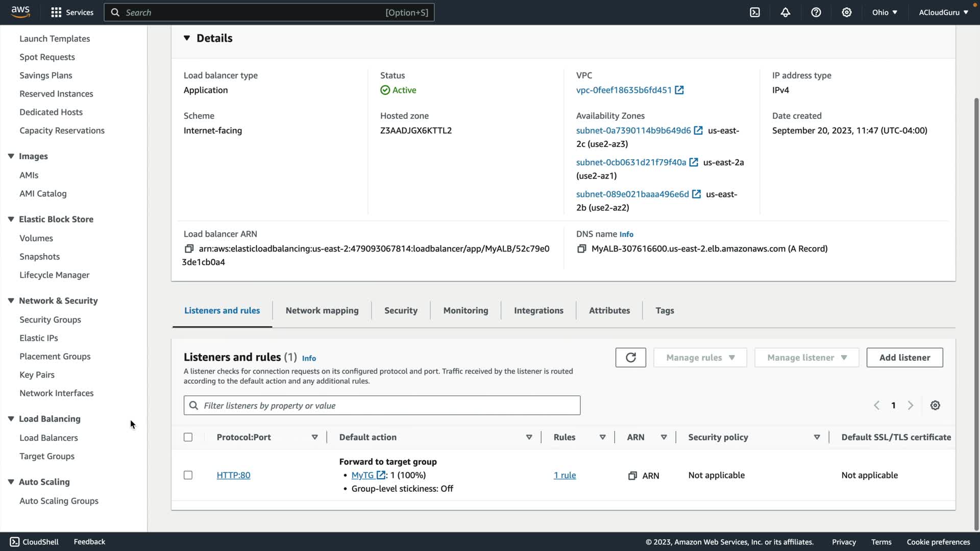Open the Ohio region dropdown

pyautogui.click(x=884, y=12)
